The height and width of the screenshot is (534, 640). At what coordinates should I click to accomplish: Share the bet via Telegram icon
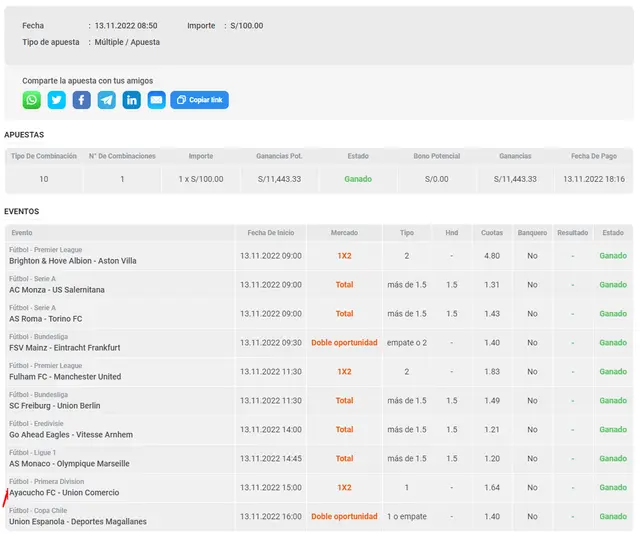(x=107, y=100)
